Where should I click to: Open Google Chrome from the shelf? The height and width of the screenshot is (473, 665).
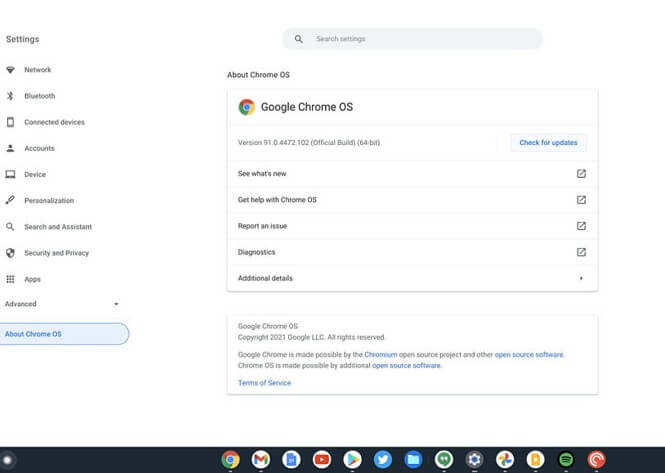click(231, 460)
